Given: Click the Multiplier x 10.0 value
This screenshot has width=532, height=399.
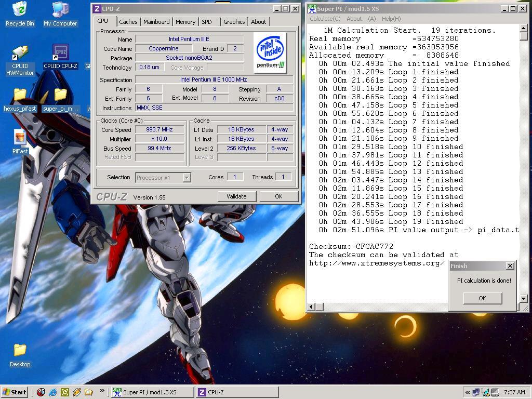Looking at the screenshot, I should click(159, 139).
